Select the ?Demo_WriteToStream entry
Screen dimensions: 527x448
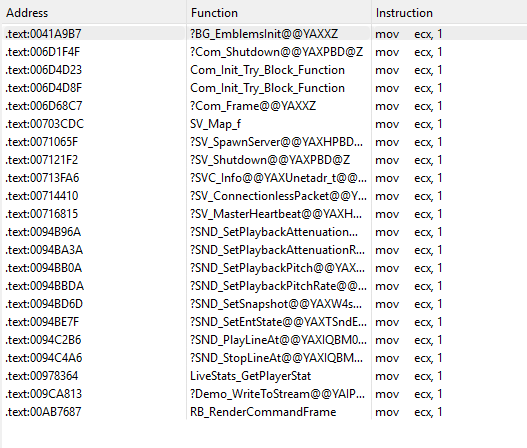coord(265,394)
